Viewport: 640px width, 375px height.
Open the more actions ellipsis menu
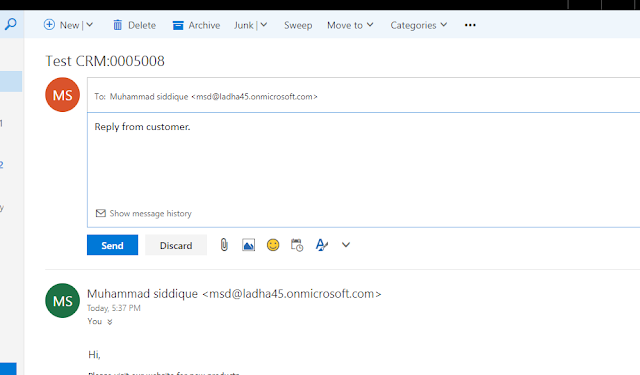click(470, 25)
